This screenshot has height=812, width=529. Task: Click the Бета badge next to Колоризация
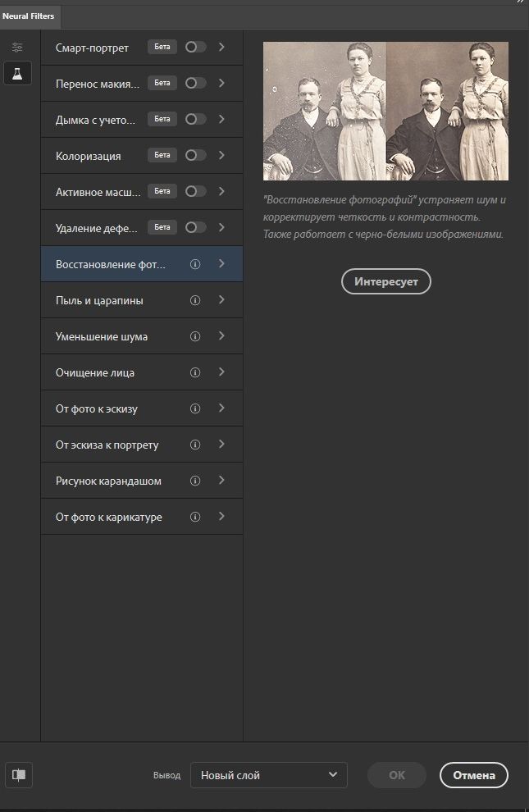(x=162, y=155)
